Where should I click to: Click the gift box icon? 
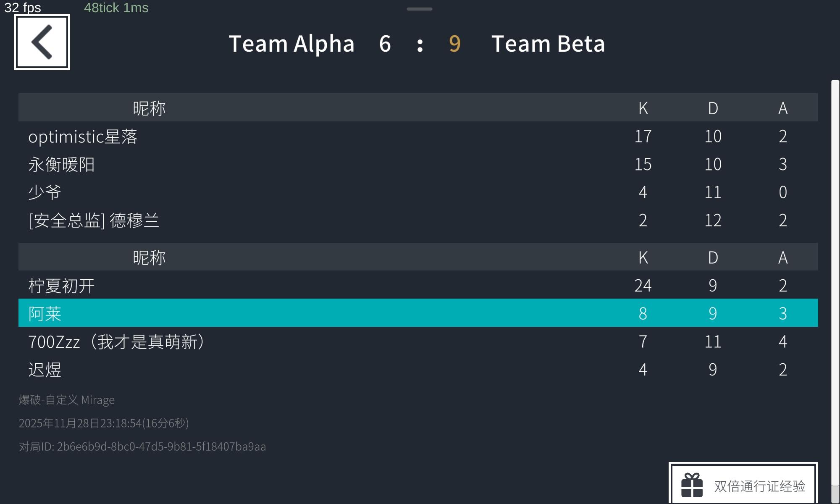pos(692,485)
